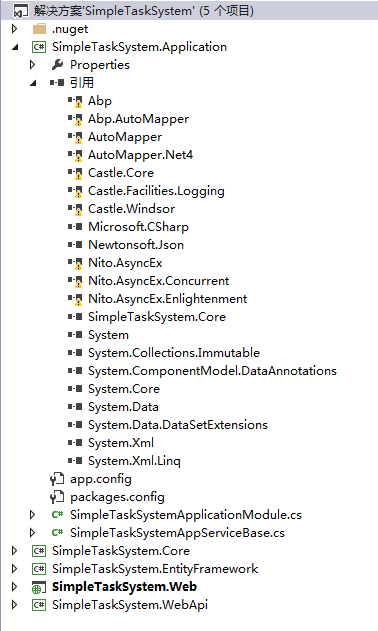Viewport: 378px width, 631px height.
Task: Click the config file icon for app.config
Action: pos(57,479)
